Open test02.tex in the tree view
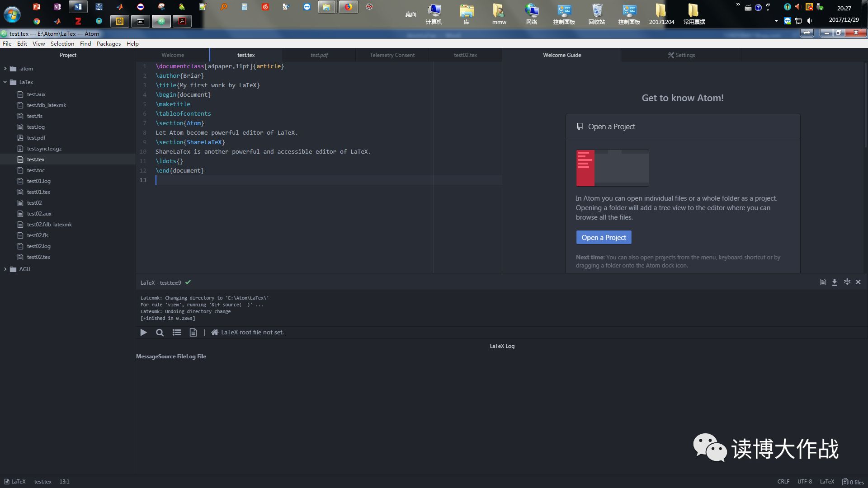Image resolution: width=868 pixels, height=488 pixels. [38, 257]
